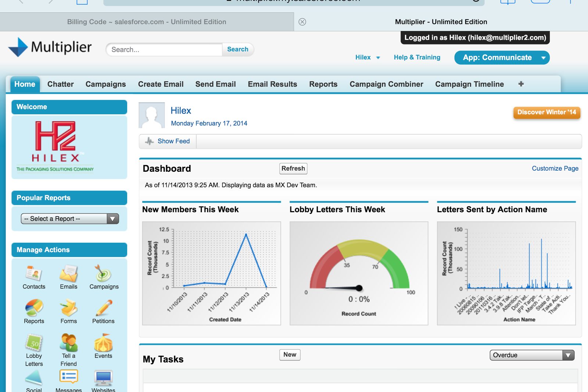Switch to the Billing Code browser tab
Image resolution: width=588 pixels, height=392 pixels.
click(147, 22)
